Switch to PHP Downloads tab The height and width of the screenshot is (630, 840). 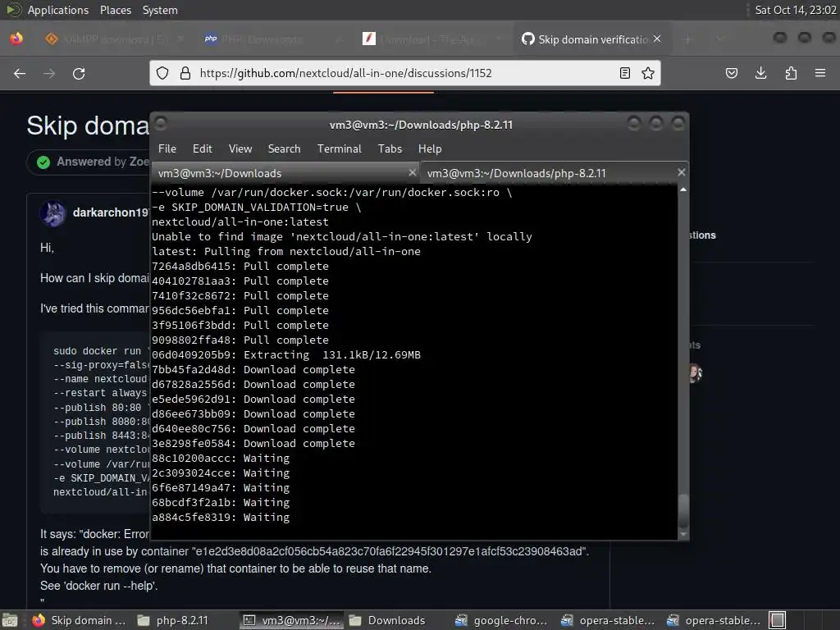click(272, 39)
